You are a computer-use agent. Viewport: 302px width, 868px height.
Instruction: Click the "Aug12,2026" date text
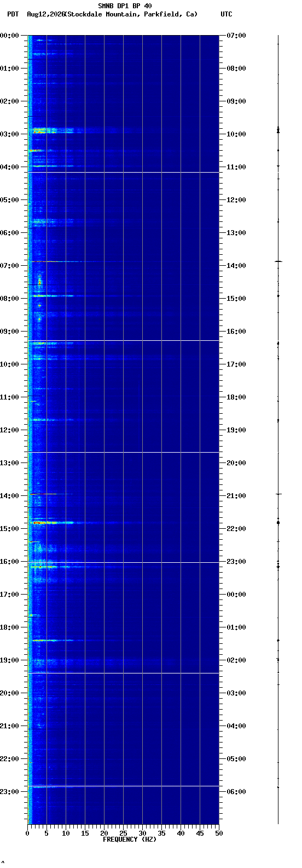coord(45,14)
